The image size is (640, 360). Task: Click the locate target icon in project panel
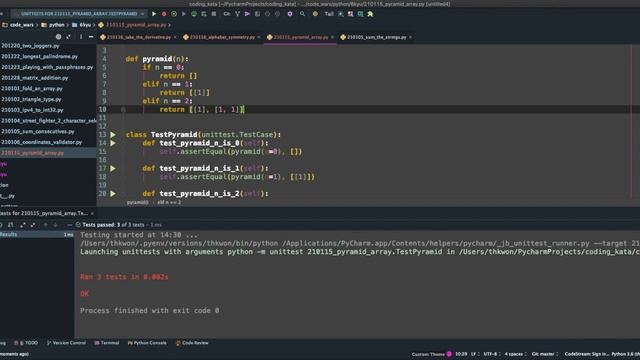tap(58, 37)
